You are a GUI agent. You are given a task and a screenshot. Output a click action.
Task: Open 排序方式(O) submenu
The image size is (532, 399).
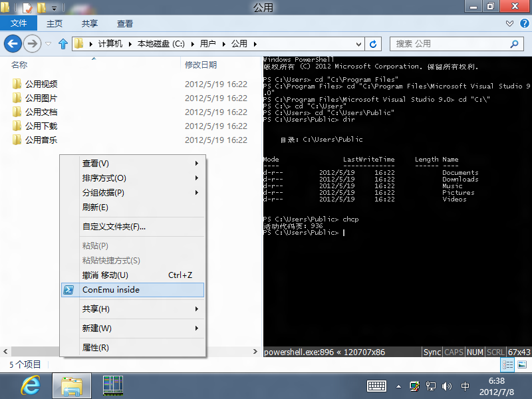click(x=132, y=178)
